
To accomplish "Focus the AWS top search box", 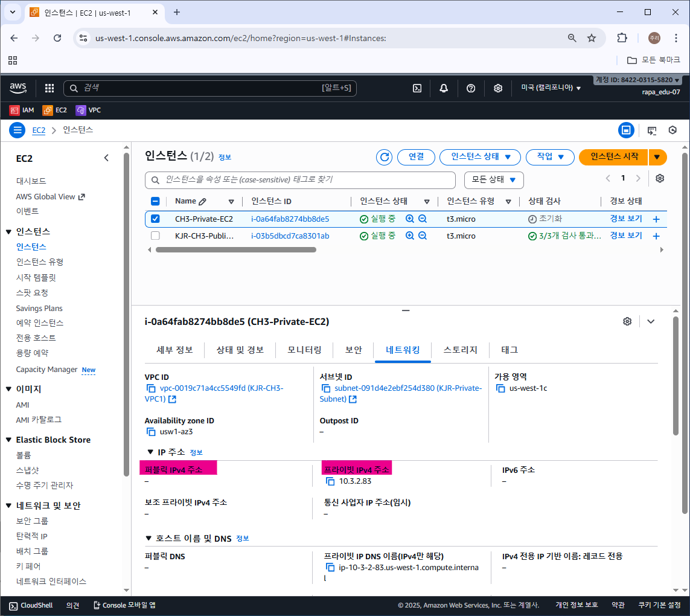I will pos(210,88).
